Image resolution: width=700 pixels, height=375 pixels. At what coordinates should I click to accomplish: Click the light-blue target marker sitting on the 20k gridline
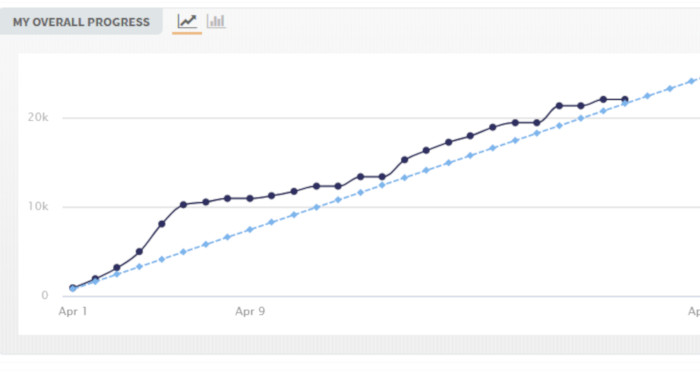coord(581,118)
